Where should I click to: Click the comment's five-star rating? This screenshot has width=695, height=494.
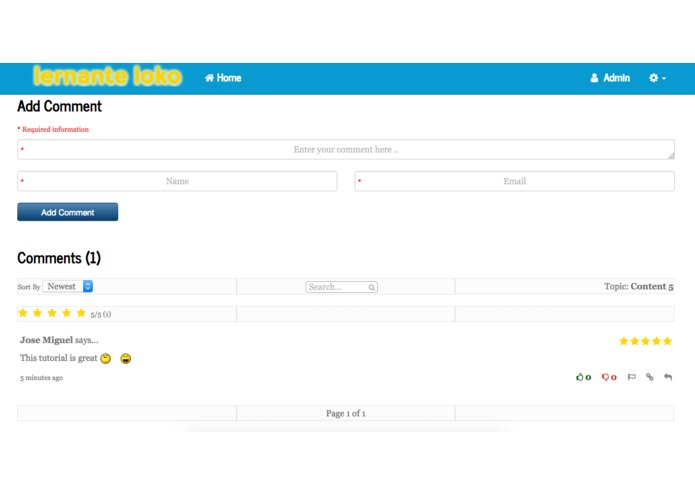pyautogui.click(x=645, y=341)
